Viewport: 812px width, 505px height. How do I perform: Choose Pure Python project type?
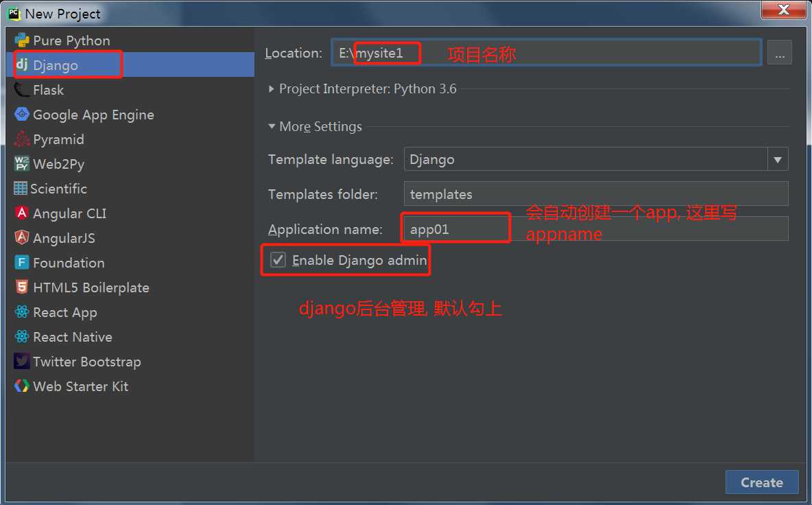(71, 41)
